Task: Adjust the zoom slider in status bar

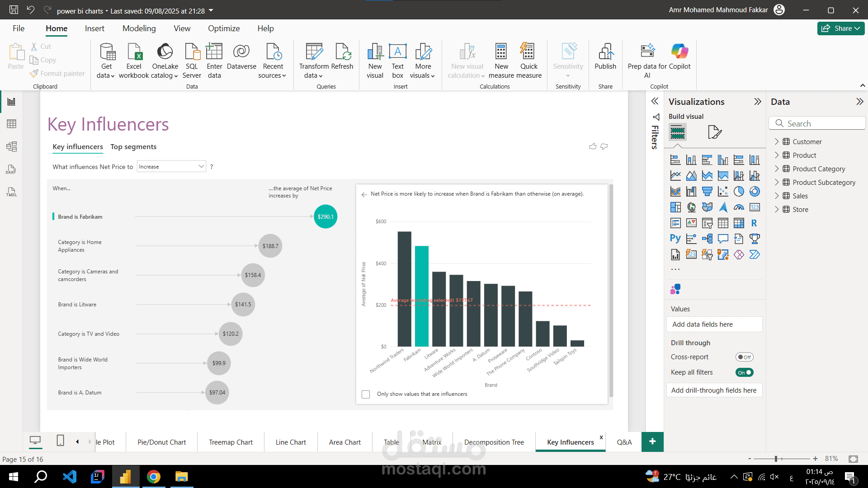Action: 776,459
